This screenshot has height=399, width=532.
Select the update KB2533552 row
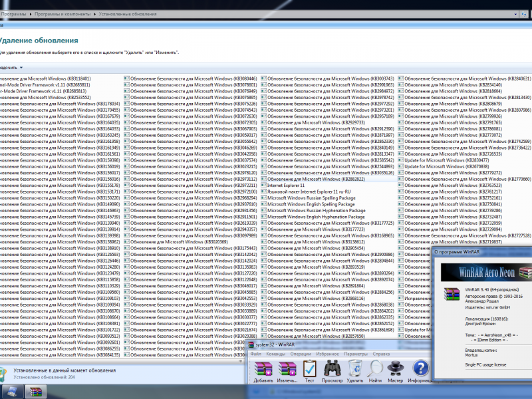(x=45, y=97)
